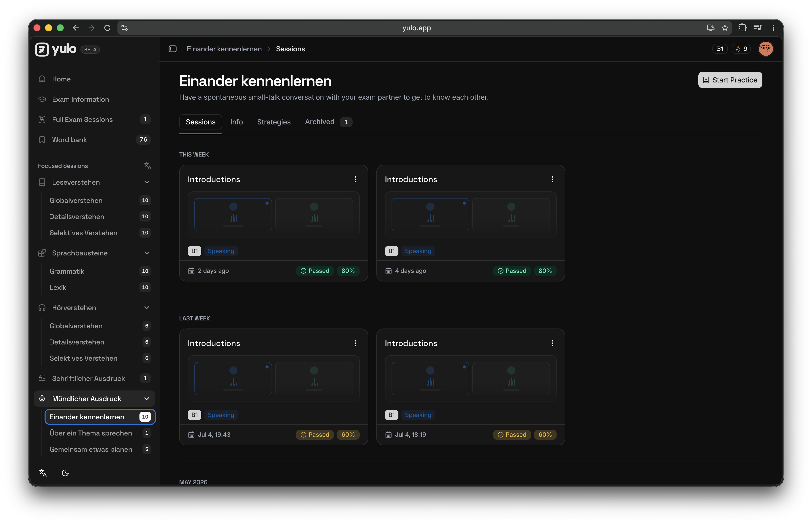The width and height of the screenshot is (812, 524).
Task: Switch to the Strategies tab
Action: [x=274, y=122]
